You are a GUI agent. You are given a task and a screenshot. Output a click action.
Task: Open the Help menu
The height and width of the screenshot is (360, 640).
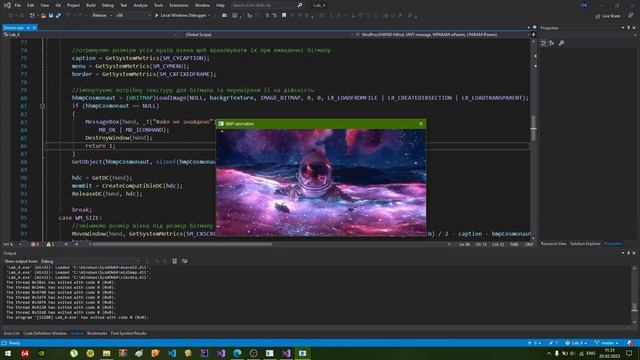tap(220, 5)
